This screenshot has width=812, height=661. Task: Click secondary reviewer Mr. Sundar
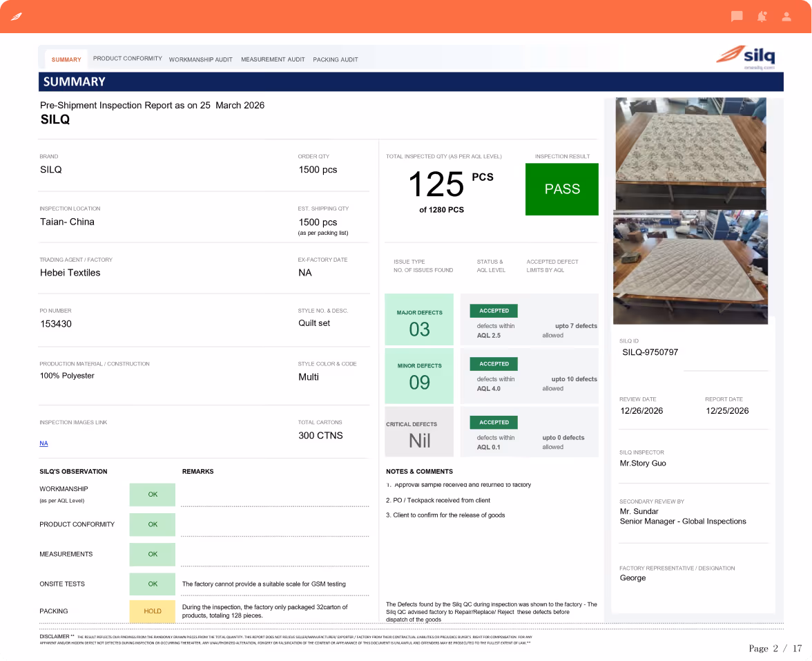639,511
